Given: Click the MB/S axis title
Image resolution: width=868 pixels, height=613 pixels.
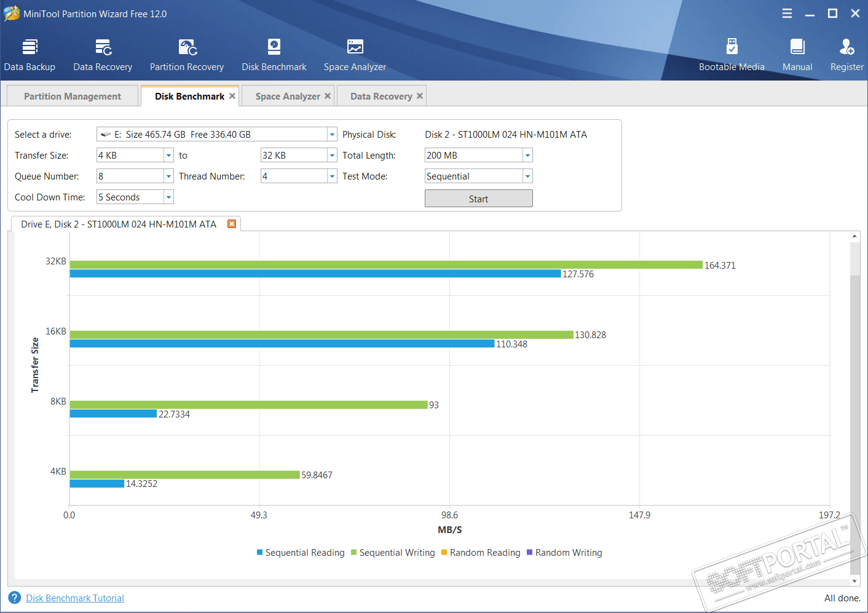Looking at the screenshot, I should 450,529.
